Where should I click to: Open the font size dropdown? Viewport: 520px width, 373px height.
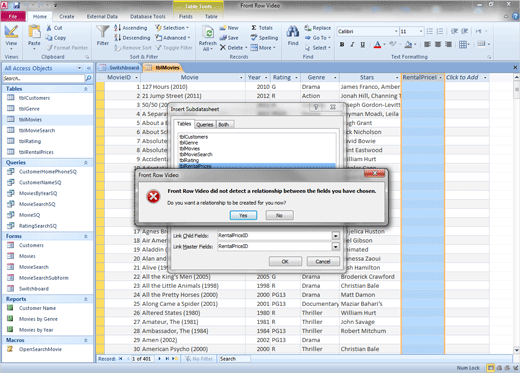click(x=421, y=31)
